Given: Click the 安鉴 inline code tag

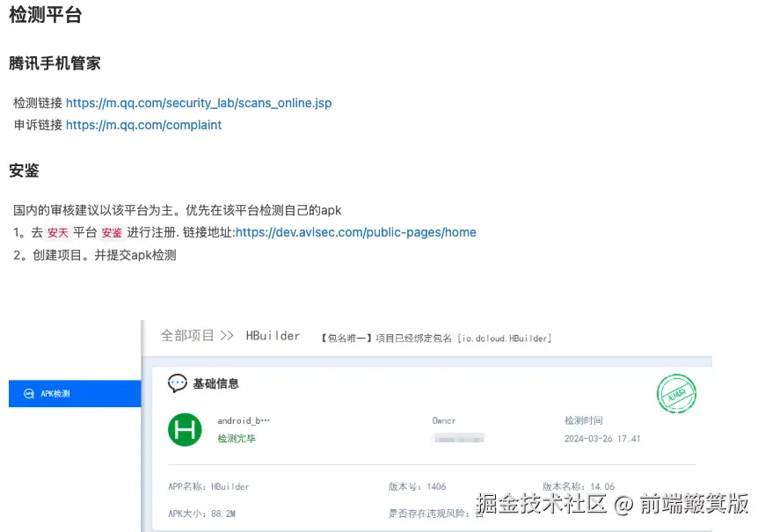Looking at the screenshot, I should (112, 233).
